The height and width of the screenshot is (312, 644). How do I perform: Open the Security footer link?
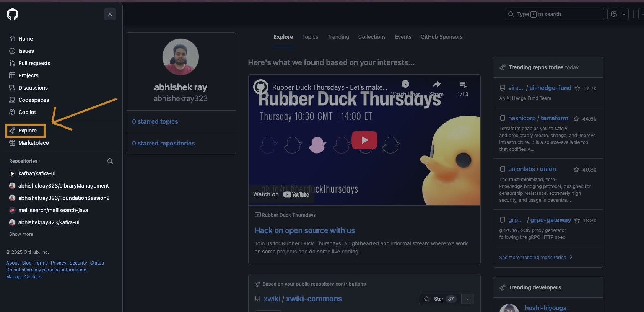click(x=78, y=263)
